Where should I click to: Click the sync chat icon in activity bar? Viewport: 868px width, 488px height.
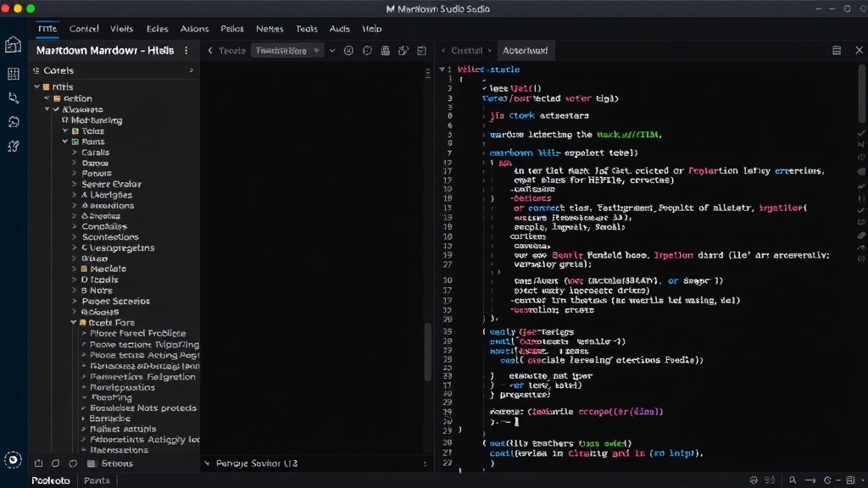point(14,122)
